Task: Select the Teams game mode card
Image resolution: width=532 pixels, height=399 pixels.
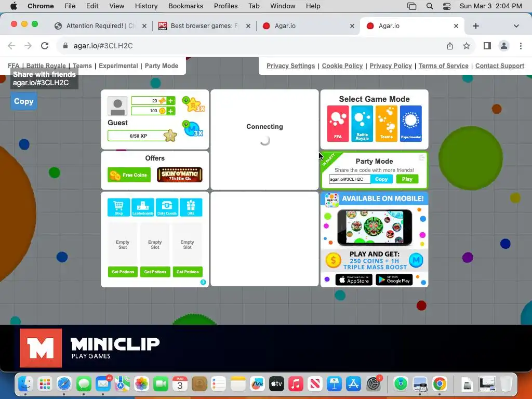Action: tap(387, 124)
